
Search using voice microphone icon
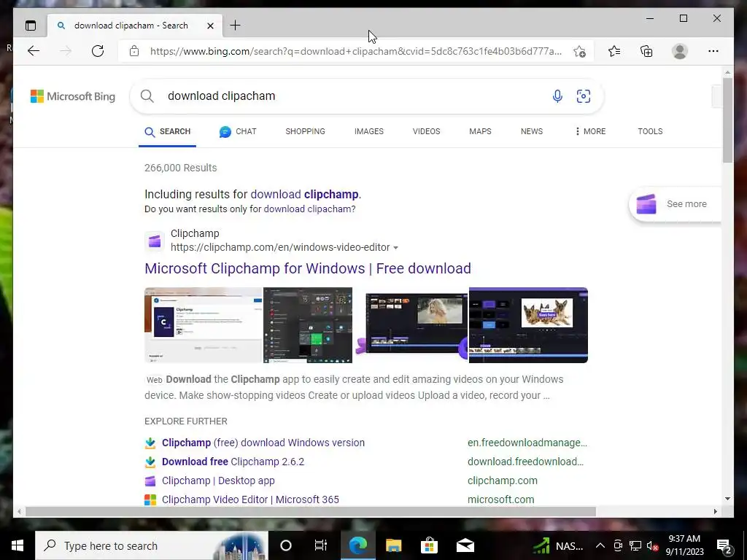click(x=557, y=96)
